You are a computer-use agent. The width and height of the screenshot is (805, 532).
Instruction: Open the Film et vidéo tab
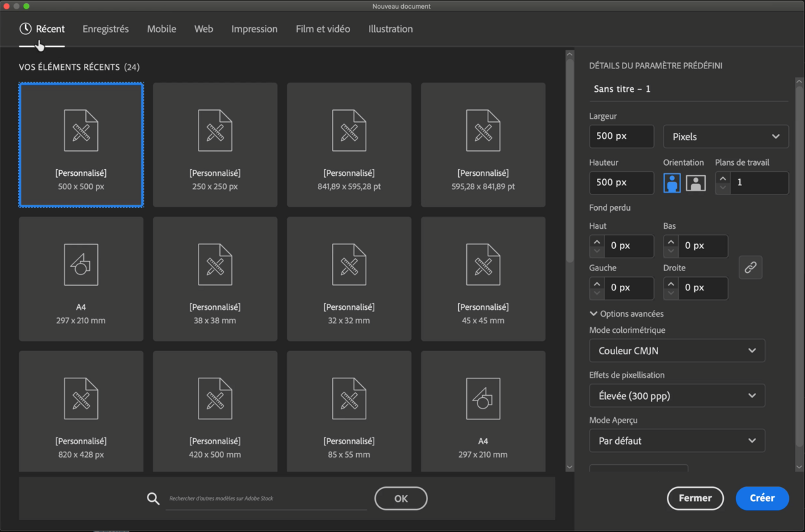323,29
